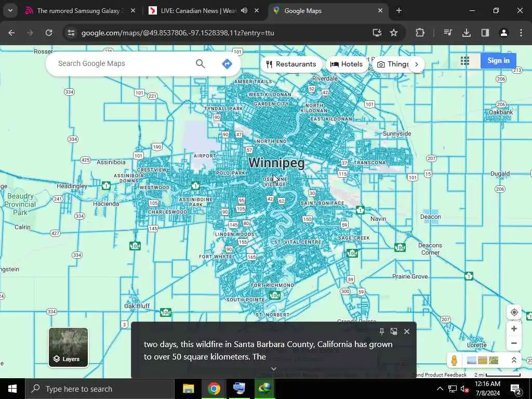Viewport: 532px width, 399px height.
Task: Sign in to Google
Action: (x=498, y=60)
